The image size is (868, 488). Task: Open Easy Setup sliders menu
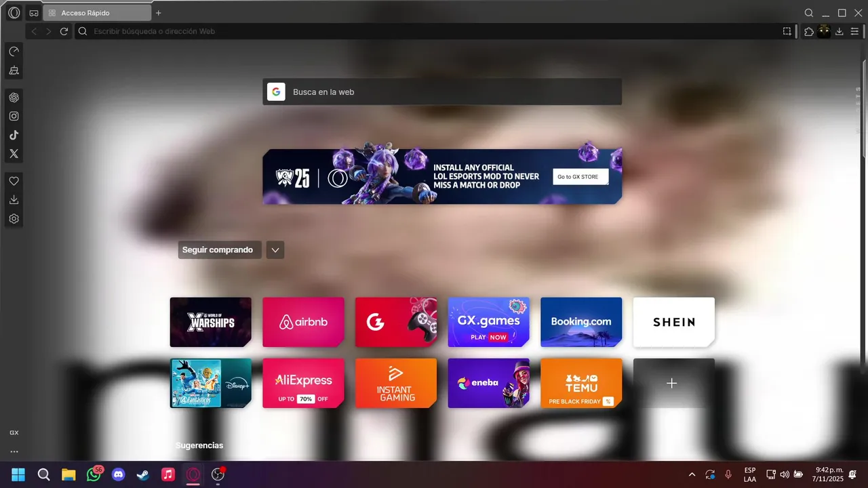854,31
